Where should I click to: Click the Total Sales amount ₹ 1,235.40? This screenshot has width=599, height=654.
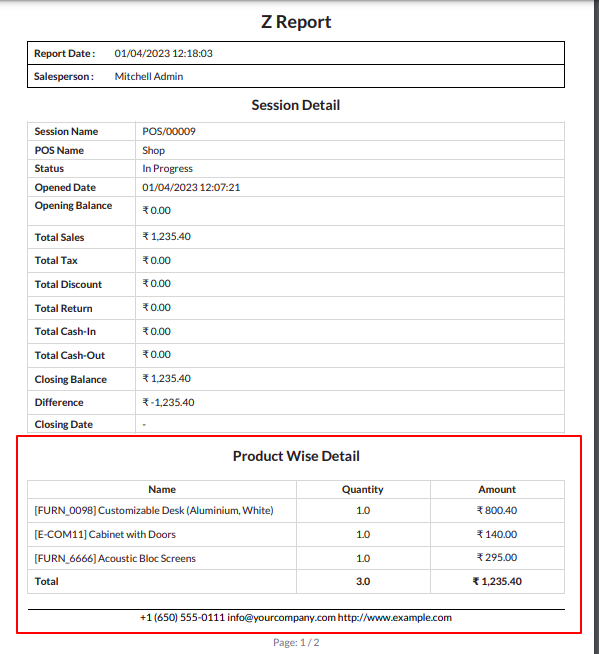click(x=166, y=236)
